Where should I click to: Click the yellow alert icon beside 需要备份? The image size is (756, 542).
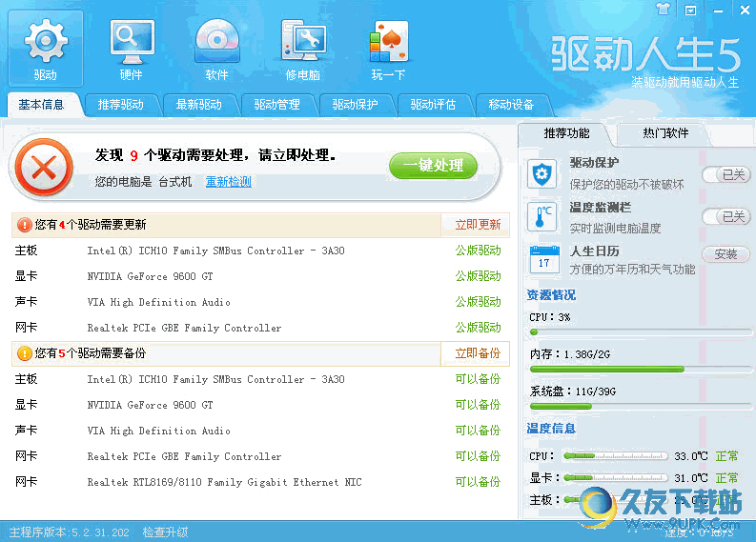tap(24, 353)
